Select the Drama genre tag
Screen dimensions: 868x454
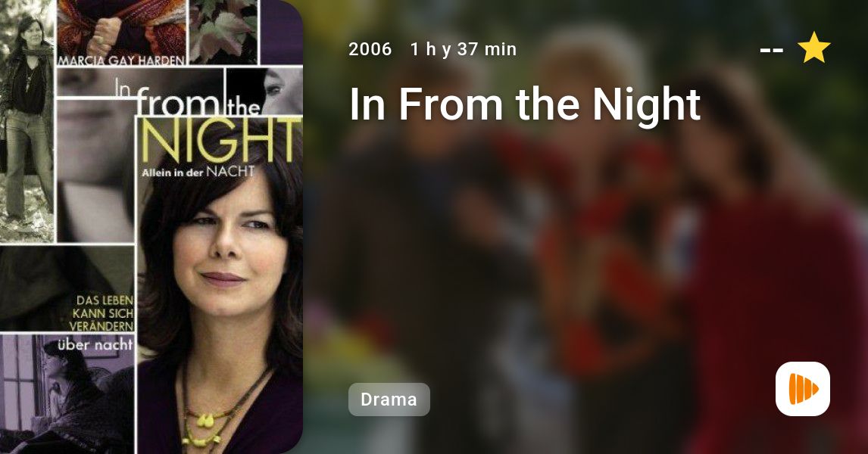[389, 400]
